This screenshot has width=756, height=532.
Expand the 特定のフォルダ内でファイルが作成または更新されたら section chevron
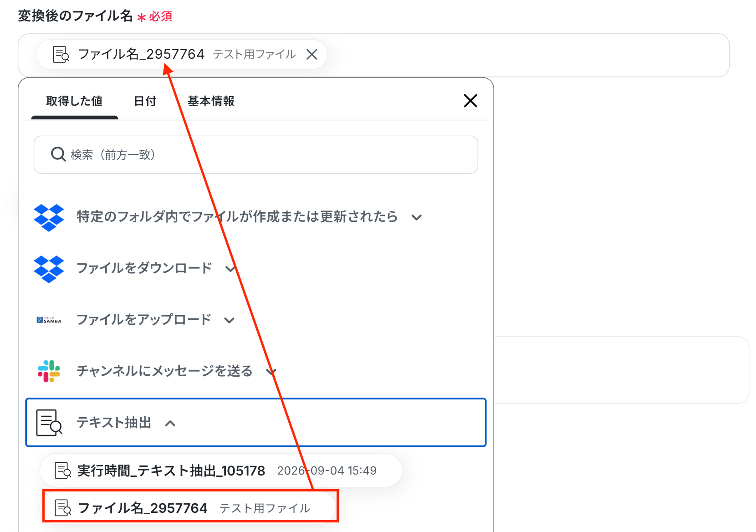click(x=416, y=217)
